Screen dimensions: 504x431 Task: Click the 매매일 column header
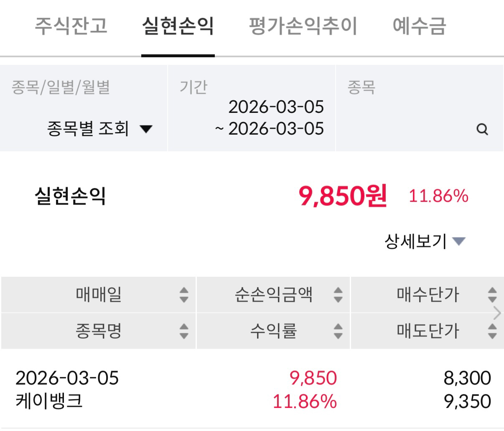click(99, 295)
